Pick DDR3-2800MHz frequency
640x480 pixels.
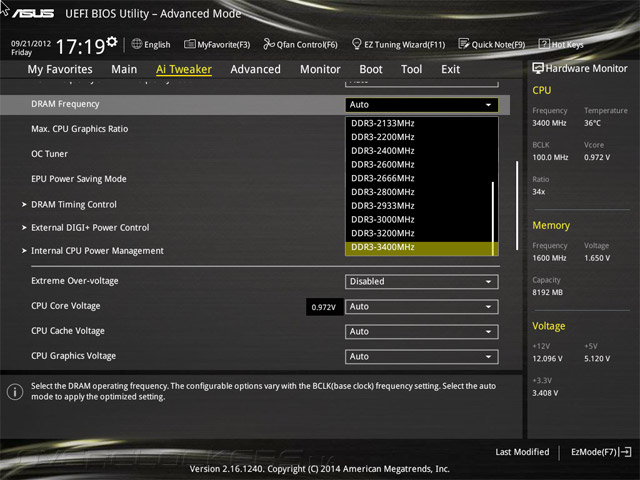pos(420,192)
